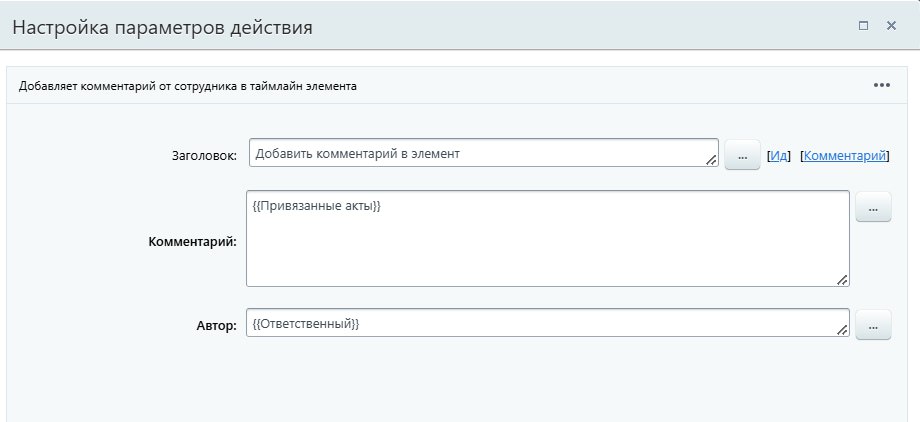This screenshot has height=422, width=920.
Task: Open the three-dot menu in description bar
Action: pyautogui.click(x=881, y=85)
